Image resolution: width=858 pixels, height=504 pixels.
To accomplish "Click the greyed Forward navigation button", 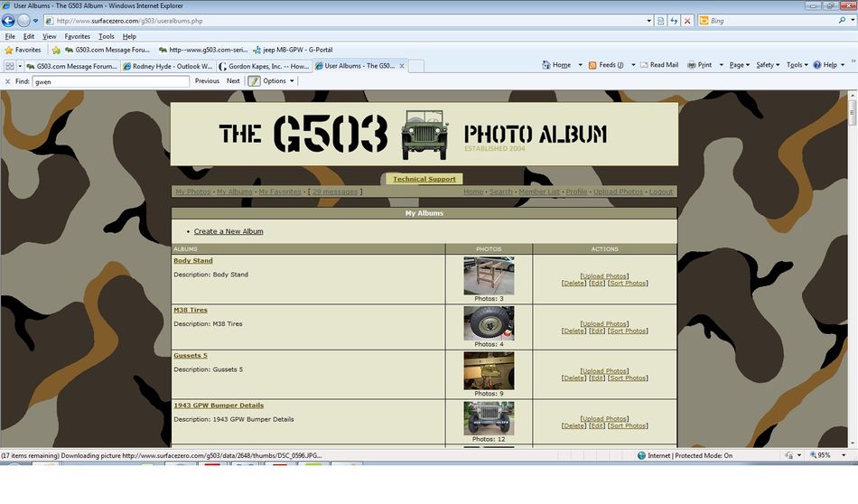I will (23, 21).
